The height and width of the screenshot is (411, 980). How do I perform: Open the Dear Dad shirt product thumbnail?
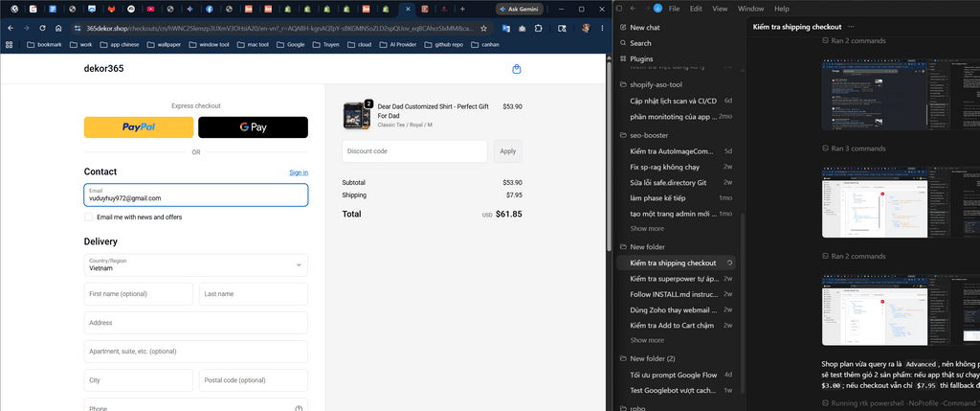coord(352,116)
